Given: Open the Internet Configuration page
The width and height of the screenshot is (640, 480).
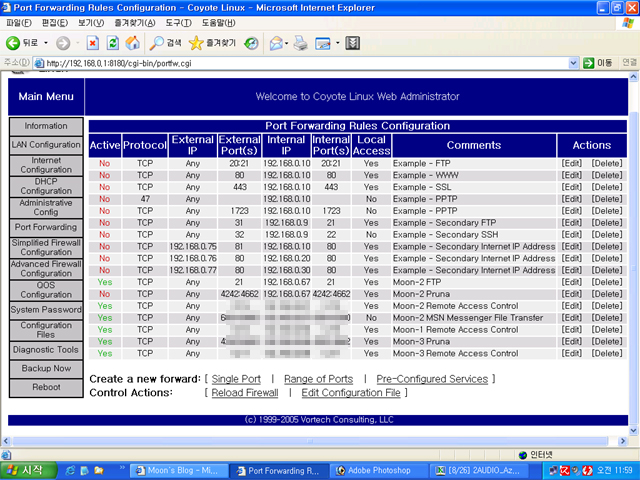Looking at the screenshot, I should [46, 165].
